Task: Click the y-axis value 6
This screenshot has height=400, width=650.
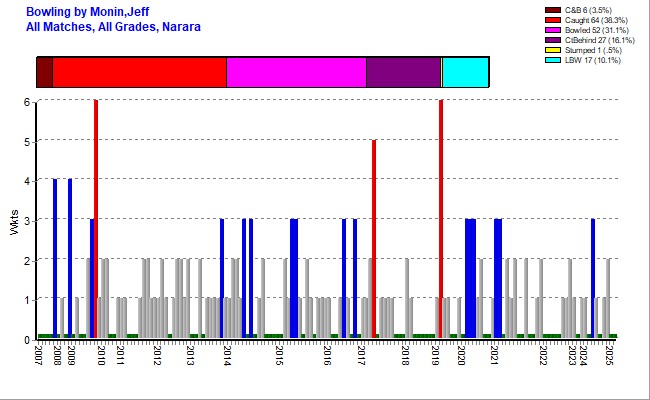Action: coord(27,102)
